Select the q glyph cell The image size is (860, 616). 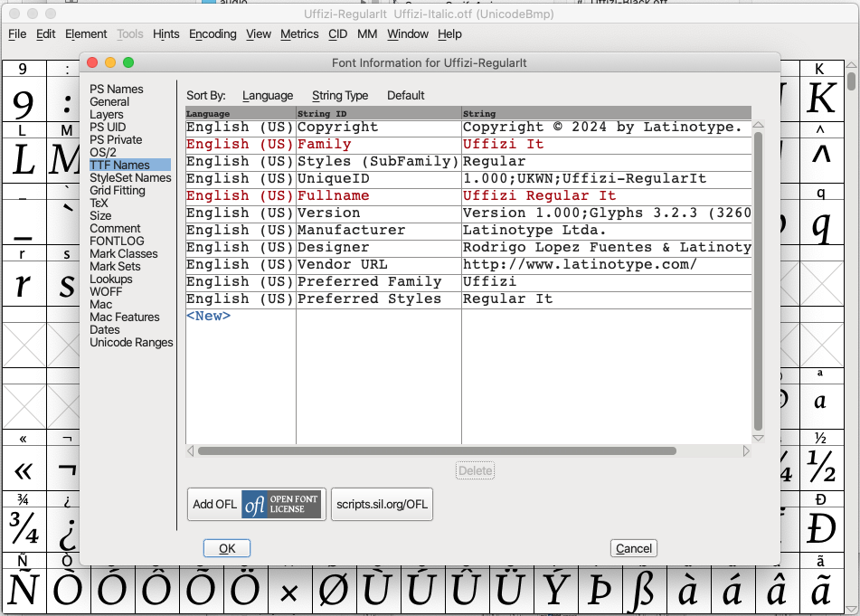pos(821,223)
